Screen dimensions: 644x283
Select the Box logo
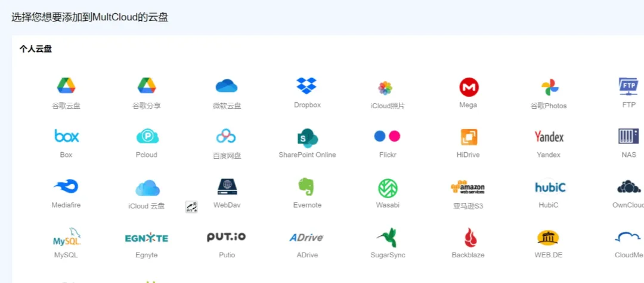pos(67,136)
